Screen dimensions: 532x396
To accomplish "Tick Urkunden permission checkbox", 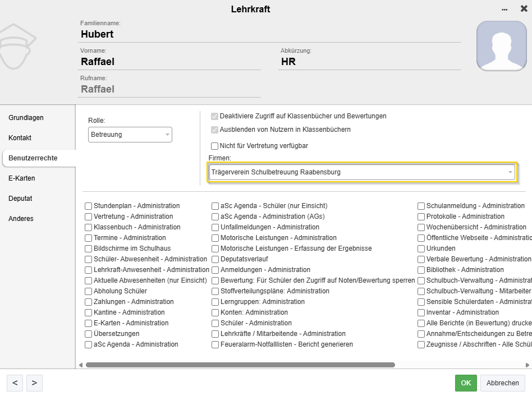I will point(421,248).
